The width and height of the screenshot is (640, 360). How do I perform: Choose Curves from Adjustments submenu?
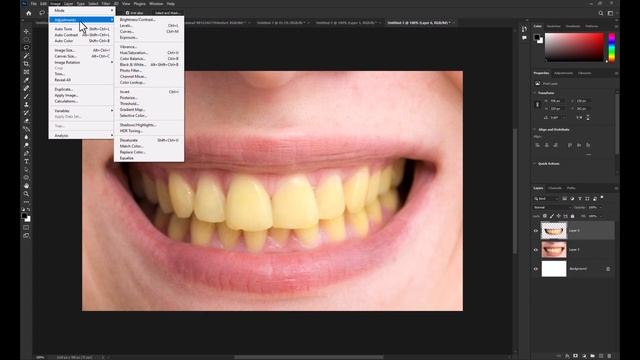(x=149, y=31)
